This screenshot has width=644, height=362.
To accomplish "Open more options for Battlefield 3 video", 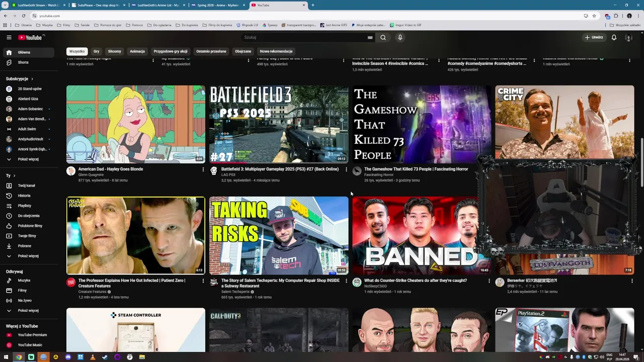I will click(346, 169).
